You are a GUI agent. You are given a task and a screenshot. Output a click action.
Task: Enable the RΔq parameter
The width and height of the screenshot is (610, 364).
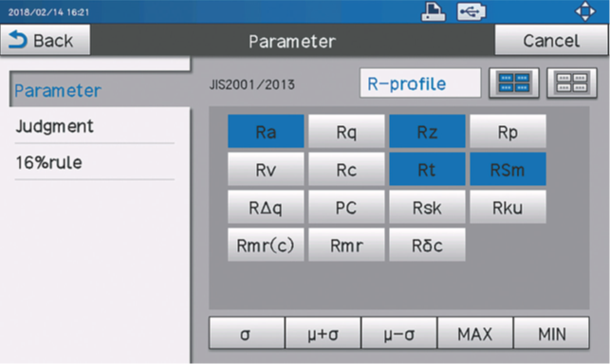click(x=266, y=207)
